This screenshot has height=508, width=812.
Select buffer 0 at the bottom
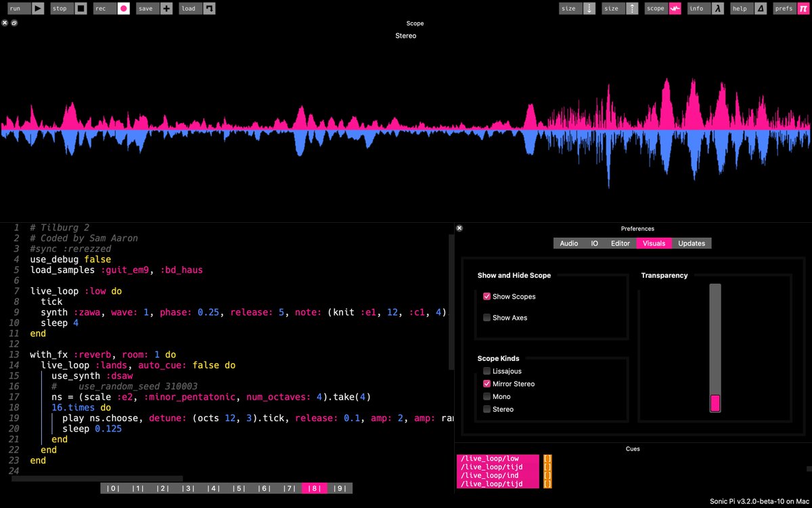point(113,488)
